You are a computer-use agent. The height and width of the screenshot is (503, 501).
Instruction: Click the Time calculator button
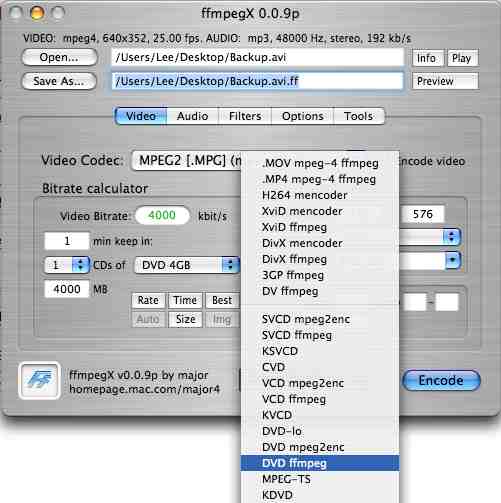185,300
